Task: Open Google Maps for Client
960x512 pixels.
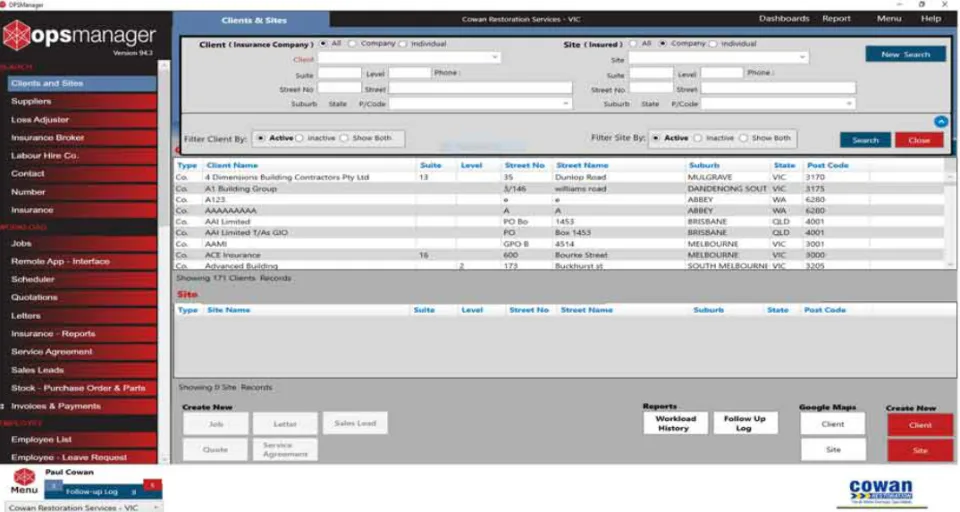Action: tap(833, 424)
